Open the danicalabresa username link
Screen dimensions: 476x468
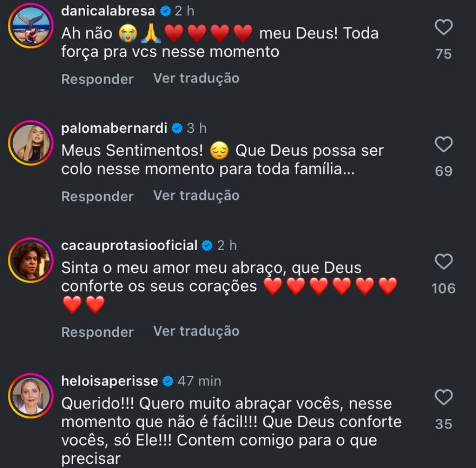[x=108, y=11]
